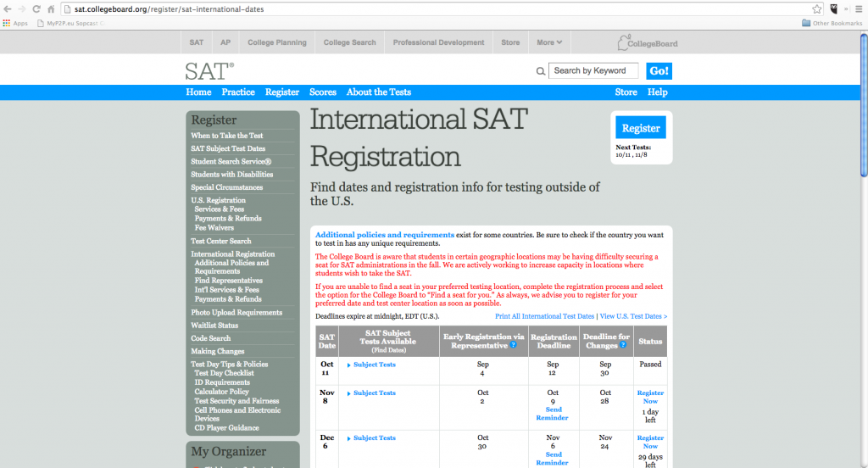Open Scores in blue menu bar
This screenshot has width=868, height=468.
coord(323,92)
